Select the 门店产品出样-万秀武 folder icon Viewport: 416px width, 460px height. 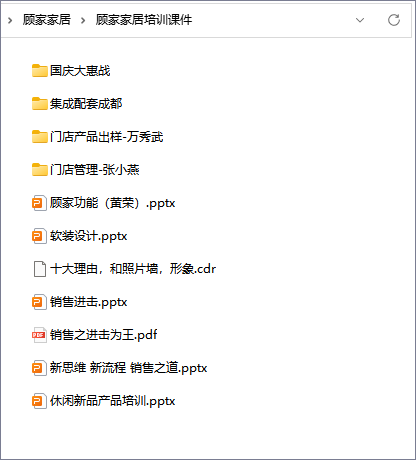pos(39,137)
